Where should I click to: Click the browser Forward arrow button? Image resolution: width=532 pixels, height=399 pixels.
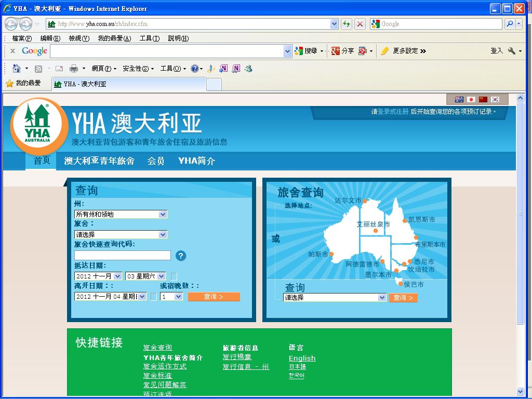tap(25, 24)
